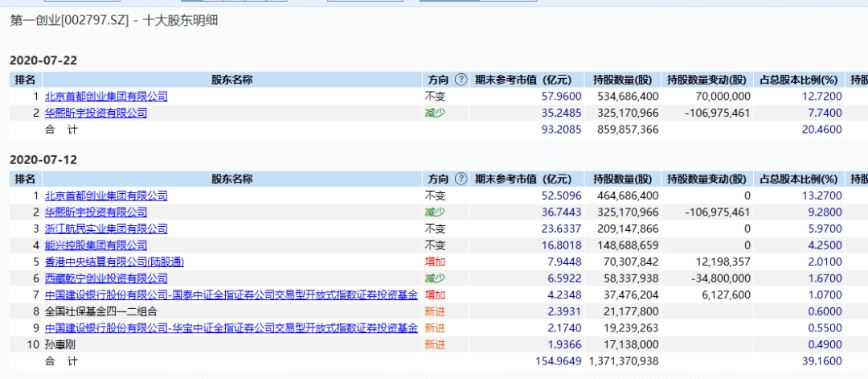Click 减少 direction for 西藏乾宁创业投资有限公司 row
Viewport: 868px width, 379px height.
435,278
